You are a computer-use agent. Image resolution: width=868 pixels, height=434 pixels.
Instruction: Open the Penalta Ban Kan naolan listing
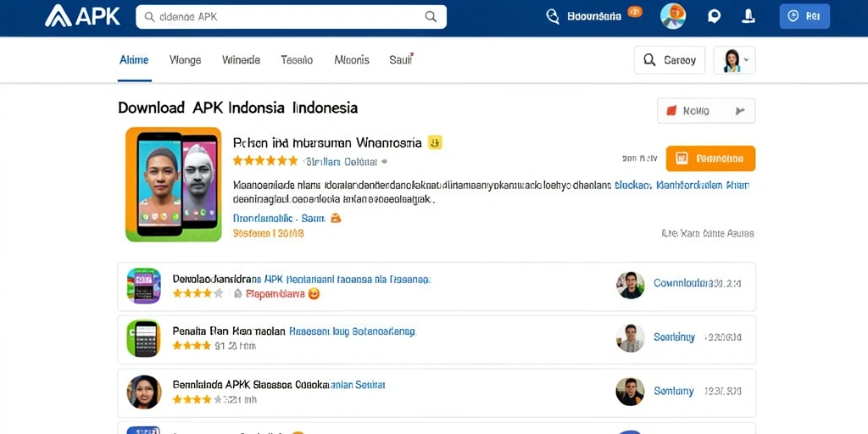(294, 331)
